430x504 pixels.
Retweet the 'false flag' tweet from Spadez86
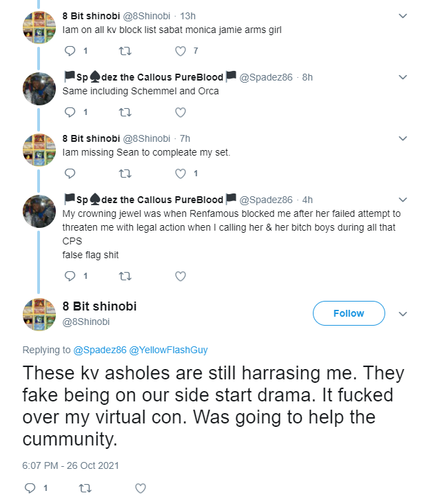(x=125, y=276)
